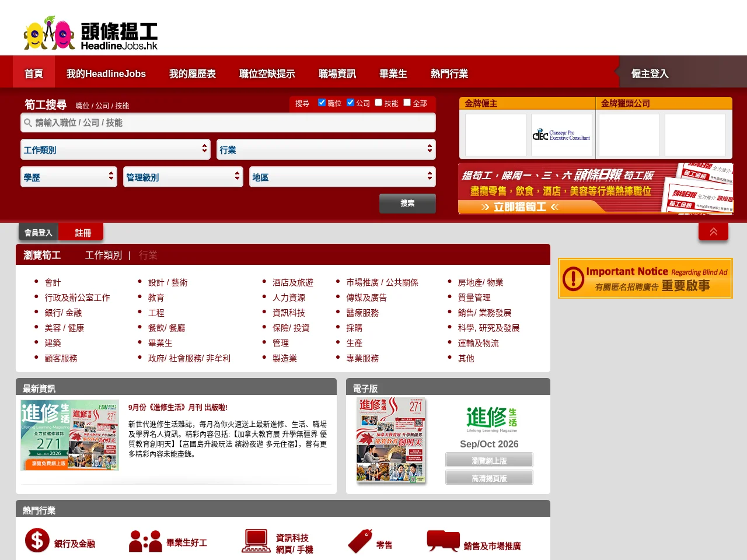747x560 pixels.
Task: Open the 9月份《進修生活》月刊 headline link
Action: 178,407
